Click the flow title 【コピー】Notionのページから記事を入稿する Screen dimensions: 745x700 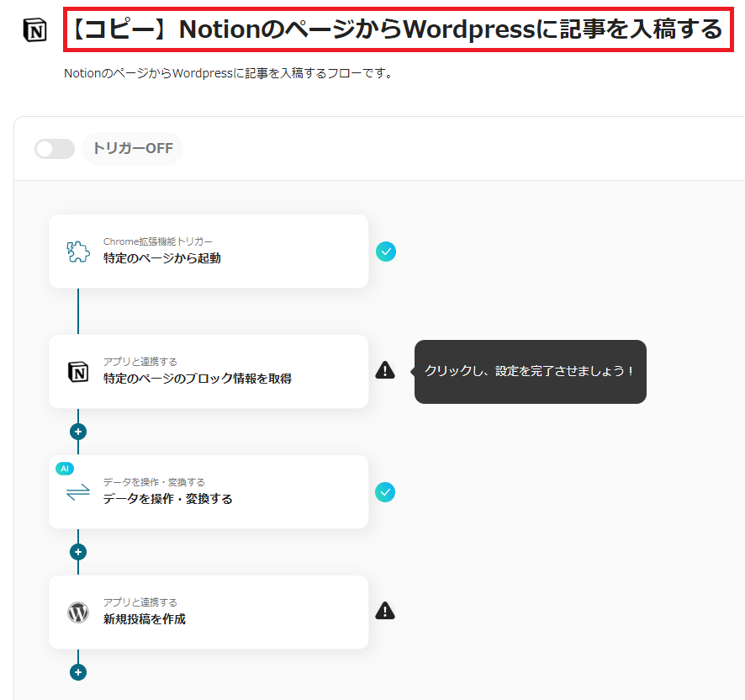395,28
